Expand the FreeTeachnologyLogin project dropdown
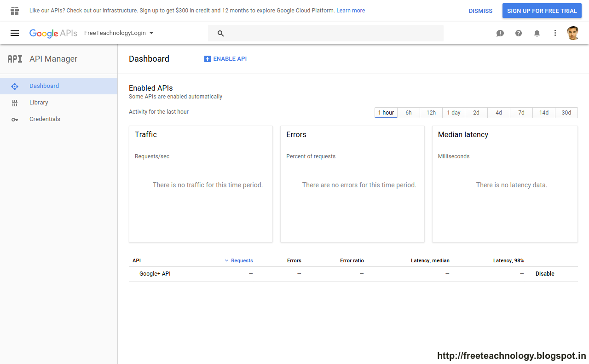Viewport: 589px width, 364px height. click(x=119, y=33)
